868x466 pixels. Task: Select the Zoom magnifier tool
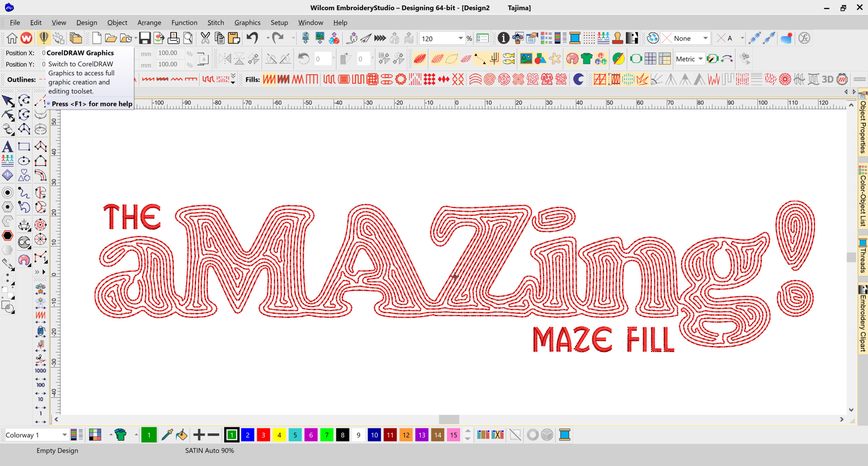188,38
